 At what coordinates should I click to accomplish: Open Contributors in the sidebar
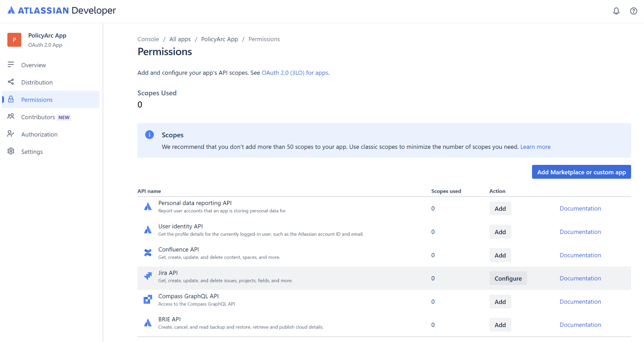click(x=51, y=117)
